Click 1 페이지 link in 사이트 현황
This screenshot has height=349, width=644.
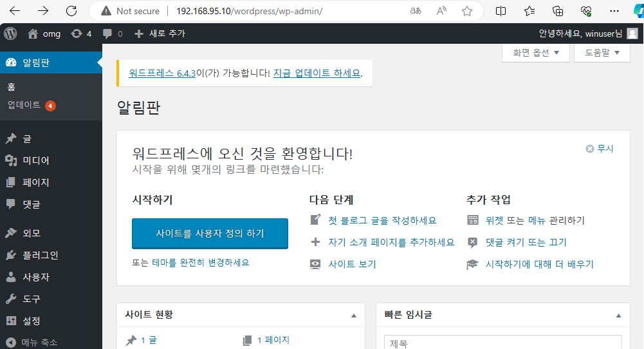(273, 340)
